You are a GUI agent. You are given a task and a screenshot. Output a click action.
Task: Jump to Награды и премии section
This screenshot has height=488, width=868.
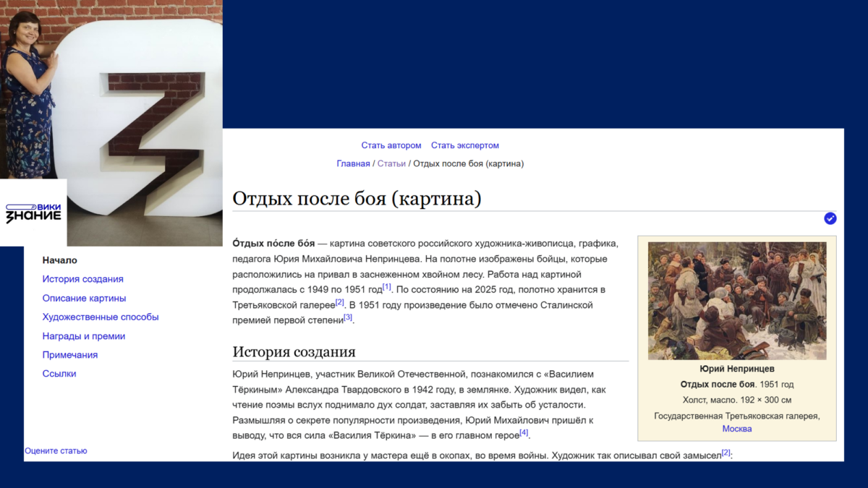[84, 336]
